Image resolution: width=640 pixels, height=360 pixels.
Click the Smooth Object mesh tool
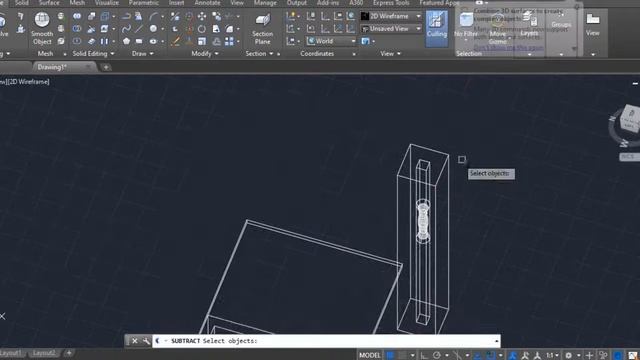42,28
